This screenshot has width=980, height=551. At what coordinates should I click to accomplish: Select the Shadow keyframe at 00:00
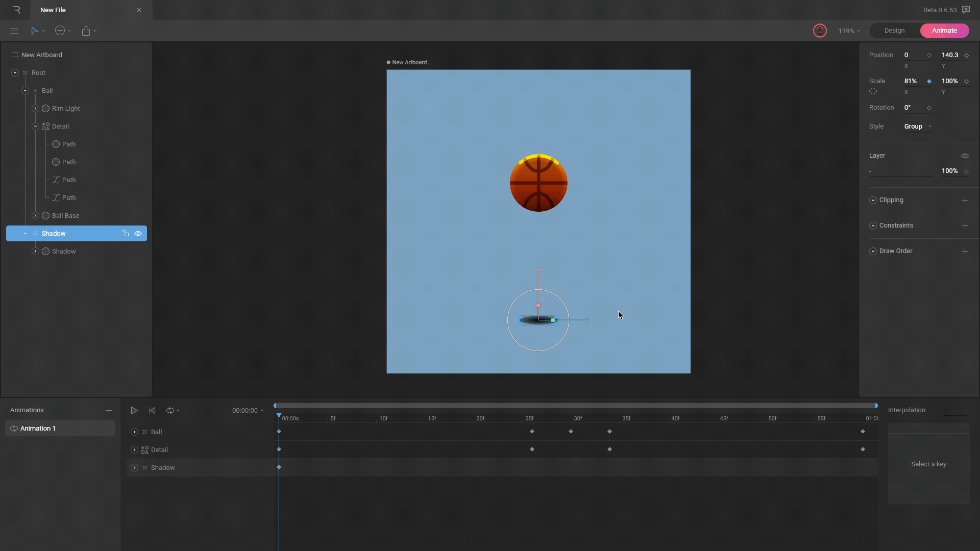(x=279, y=467)
